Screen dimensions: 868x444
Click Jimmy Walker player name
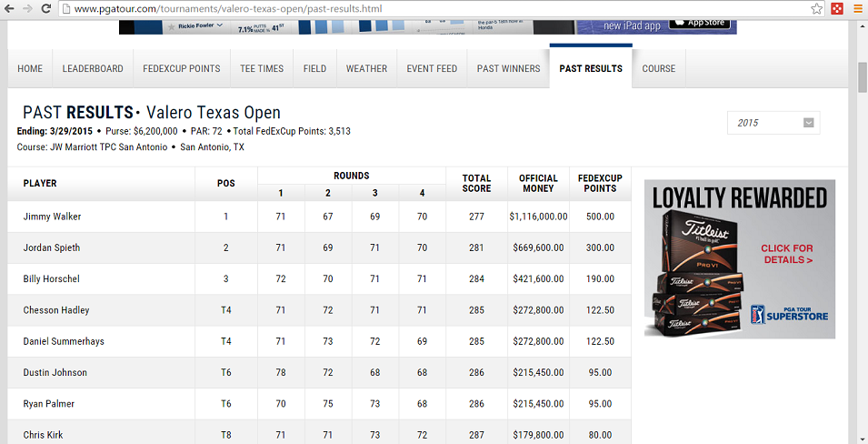coord(51,217)
